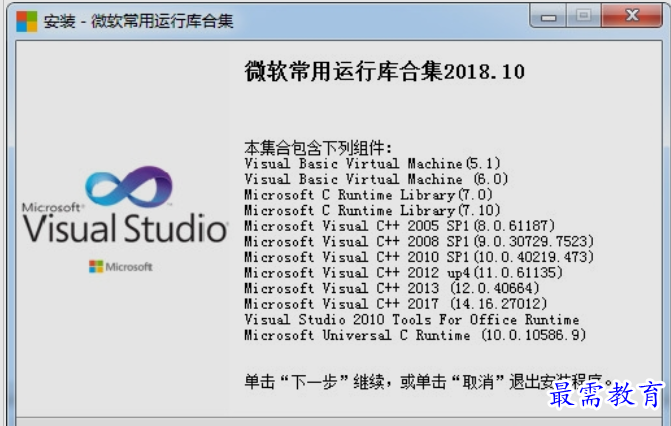
Task: Click Visual C++ 2010 SP1 (10.0.40219.473) entry
Action: pyautogui.click(x=419, y=257)
